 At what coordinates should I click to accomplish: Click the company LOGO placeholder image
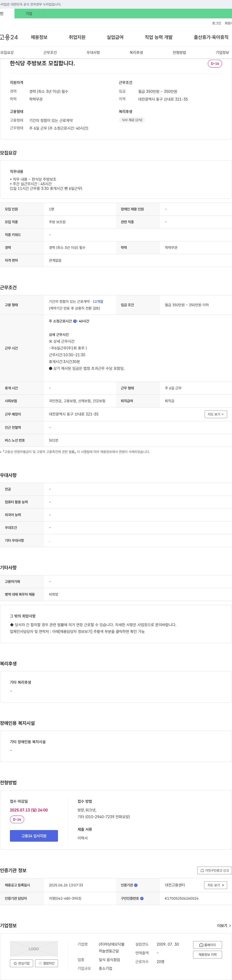point(34,949)
